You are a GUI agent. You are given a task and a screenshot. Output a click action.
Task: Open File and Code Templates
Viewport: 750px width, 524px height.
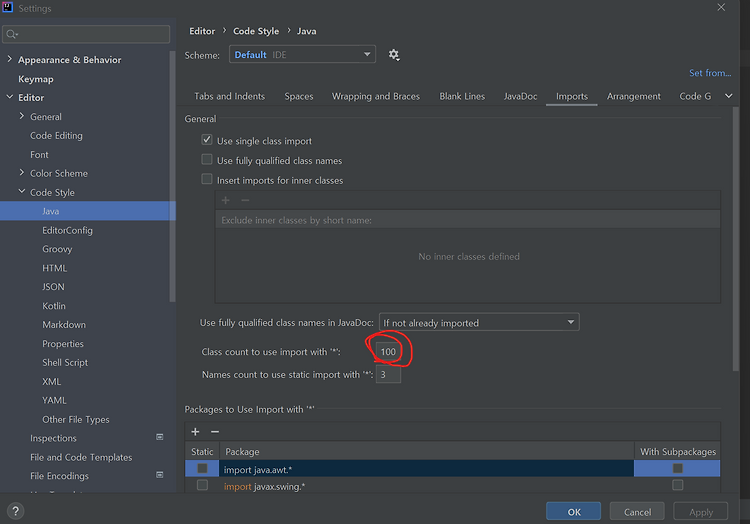pyautogui.click(x=81, y=457)
